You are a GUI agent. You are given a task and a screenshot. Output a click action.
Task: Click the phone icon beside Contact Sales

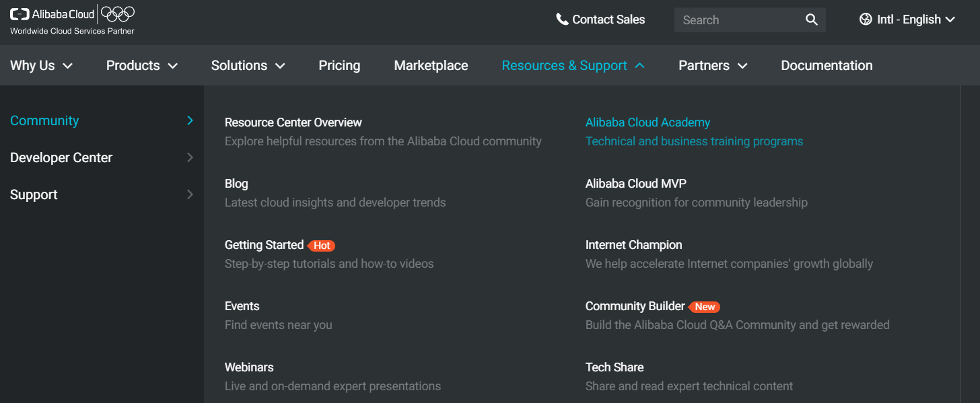tap(562, 19)
